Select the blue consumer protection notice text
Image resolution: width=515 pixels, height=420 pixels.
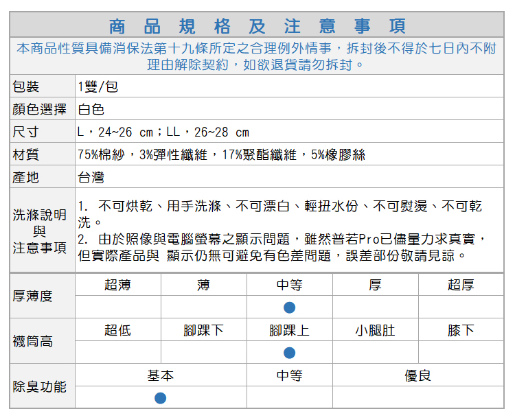pos(257,56)
